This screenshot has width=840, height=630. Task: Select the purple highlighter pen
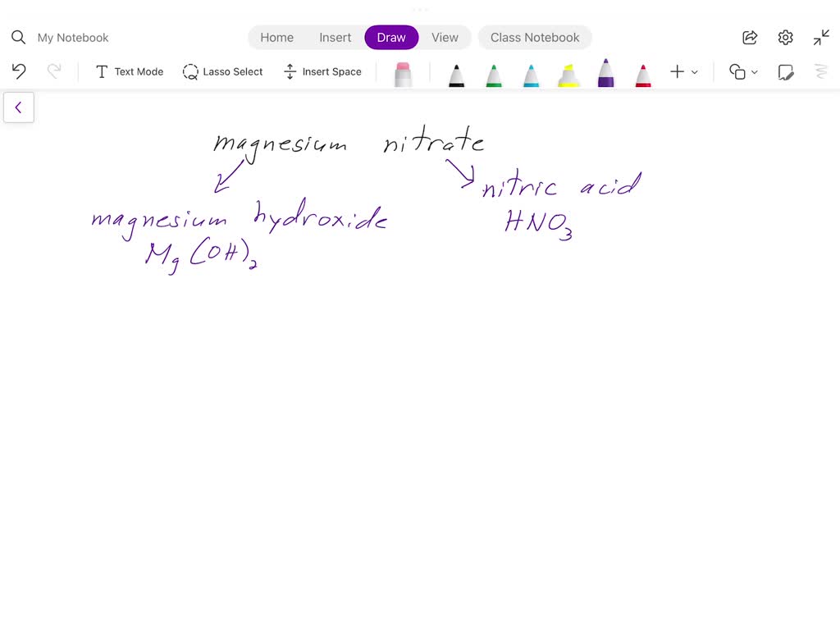(605, 72)
